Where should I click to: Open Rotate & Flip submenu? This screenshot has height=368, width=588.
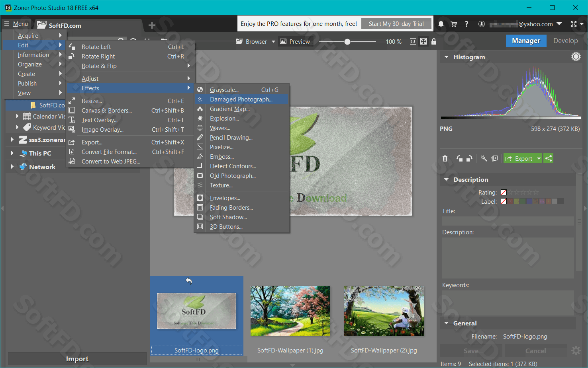[130, 66]
